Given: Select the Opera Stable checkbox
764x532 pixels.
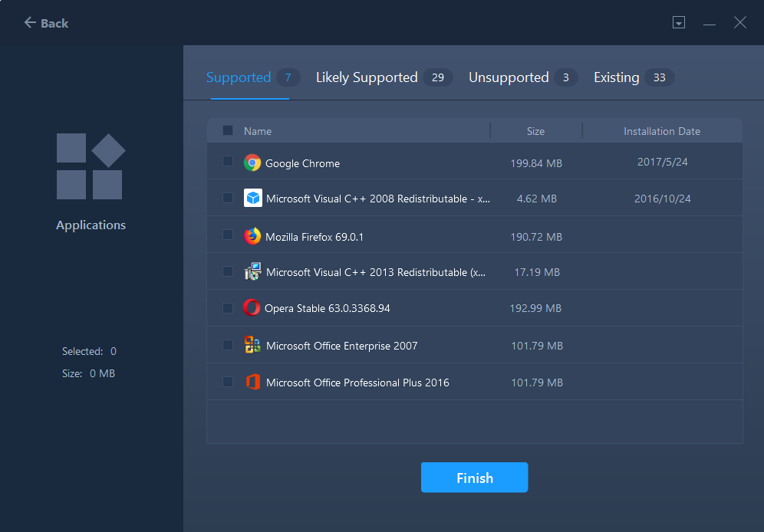Looking at the screenshot, I should (x=228, y=308).
